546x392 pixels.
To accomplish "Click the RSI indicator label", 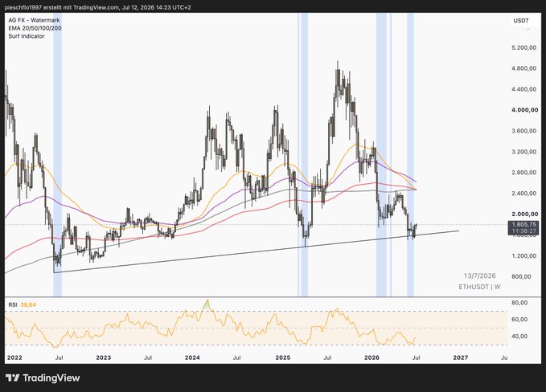I will tap(13, 304).
